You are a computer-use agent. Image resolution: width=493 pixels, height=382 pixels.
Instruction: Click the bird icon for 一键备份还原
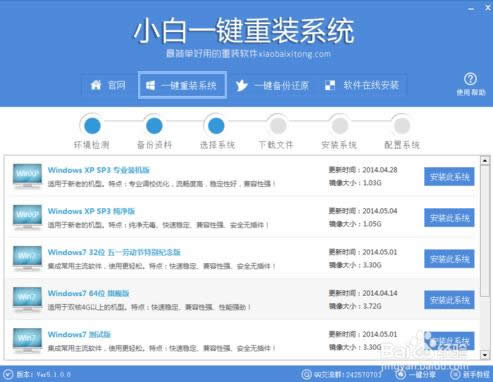click(x=242, y=86)
